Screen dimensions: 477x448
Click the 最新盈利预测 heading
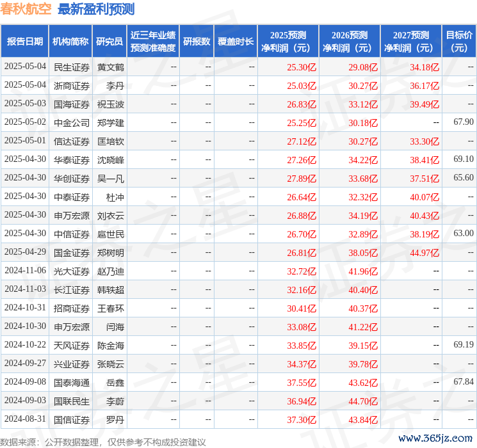(x=96, y=9)
